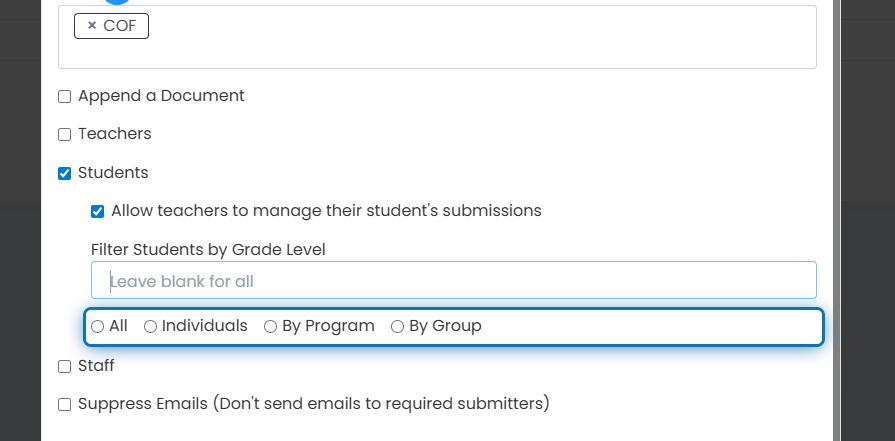Image resolution: width=895 pixels, height=441 pixels.
Task: Select the By Group radio button
Action: pyautogui.click(x=397, y=326)
